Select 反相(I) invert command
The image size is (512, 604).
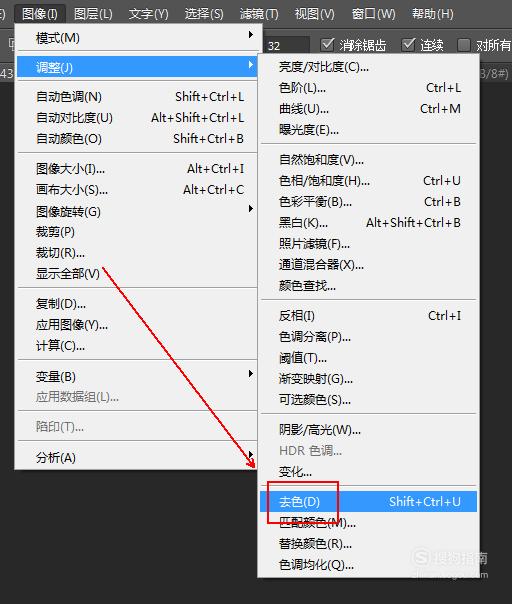368,316
